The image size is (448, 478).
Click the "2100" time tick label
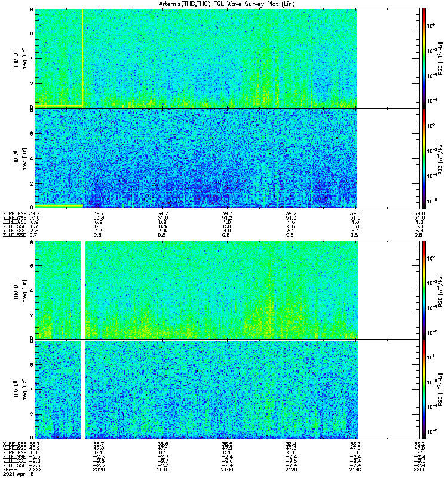tap(227, 470)
